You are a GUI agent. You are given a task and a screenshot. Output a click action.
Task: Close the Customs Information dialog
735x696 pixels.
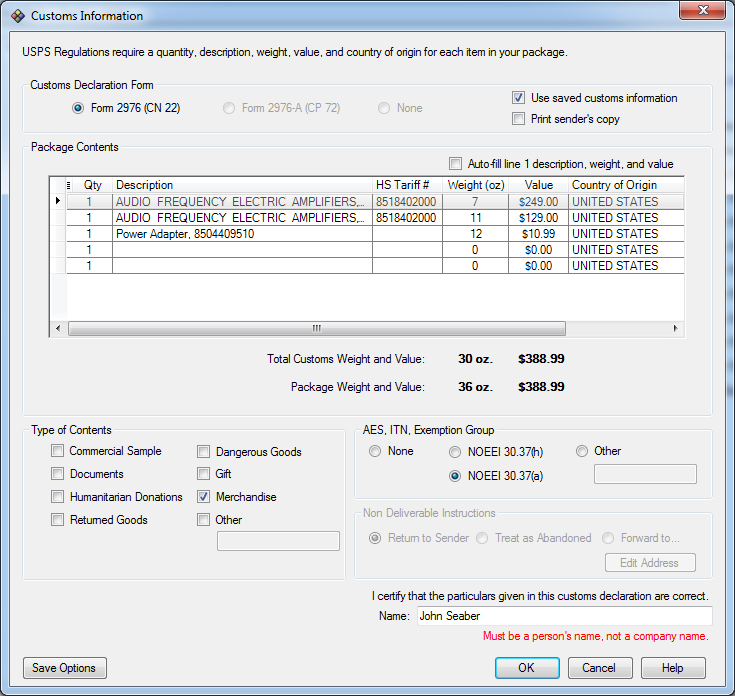[702, 10]
